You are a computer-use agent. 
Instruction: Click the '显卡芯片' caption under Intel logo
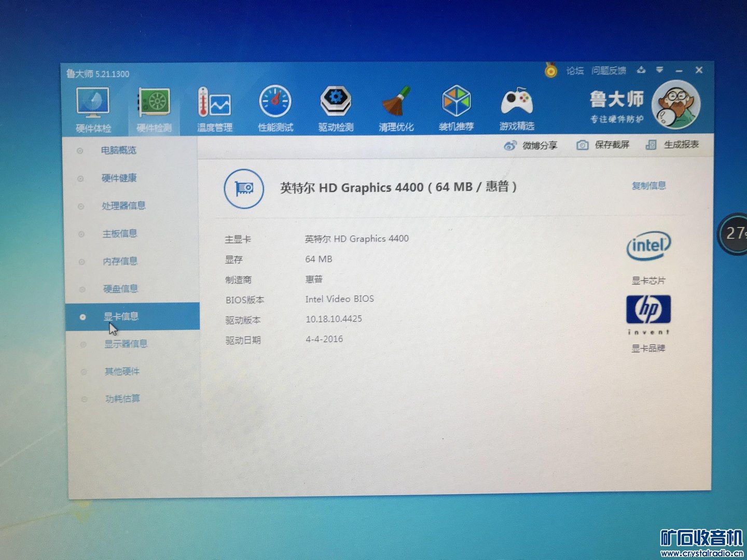(x=648, y=281)
